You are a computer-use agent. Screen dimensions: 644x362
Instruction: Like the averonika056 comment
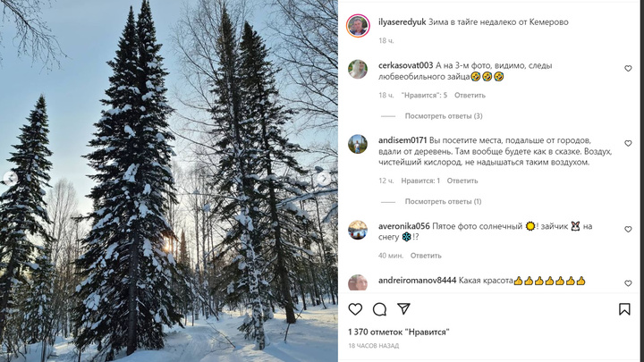(x=628, y=230)
